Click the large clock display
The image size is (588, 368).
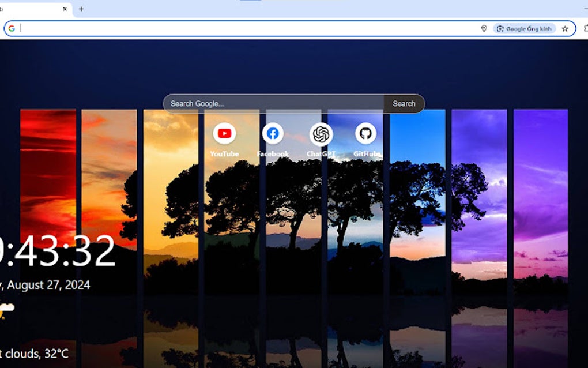click(58, 252)
